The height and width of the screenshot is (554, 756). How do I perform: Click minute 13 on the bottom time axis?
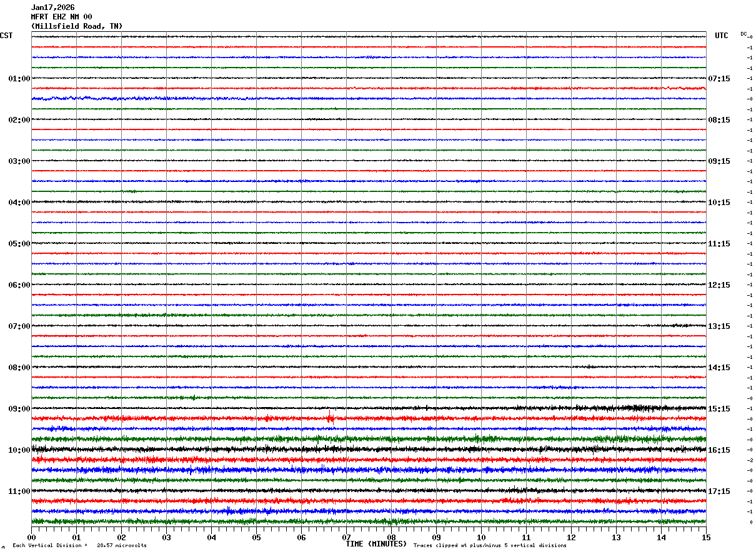pos(617,537)
